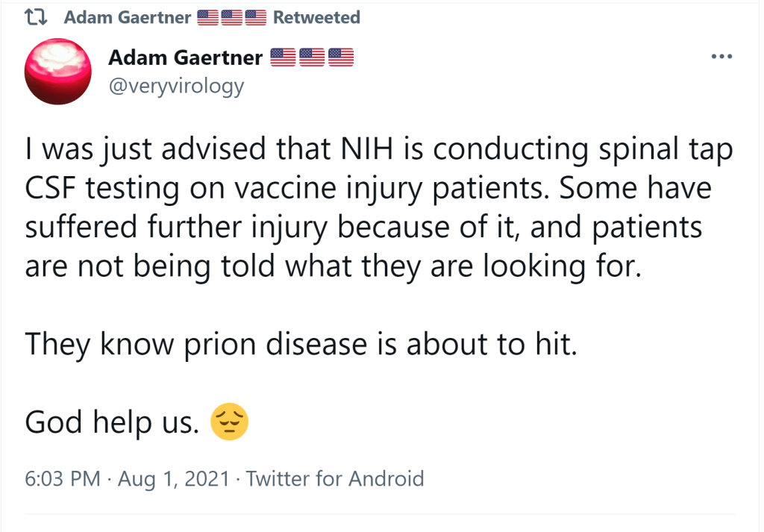The width and height of the screenshot is (764, 532).
Task: Click the Aug 1, 2021 date
Action: click(x=173, y=478)
